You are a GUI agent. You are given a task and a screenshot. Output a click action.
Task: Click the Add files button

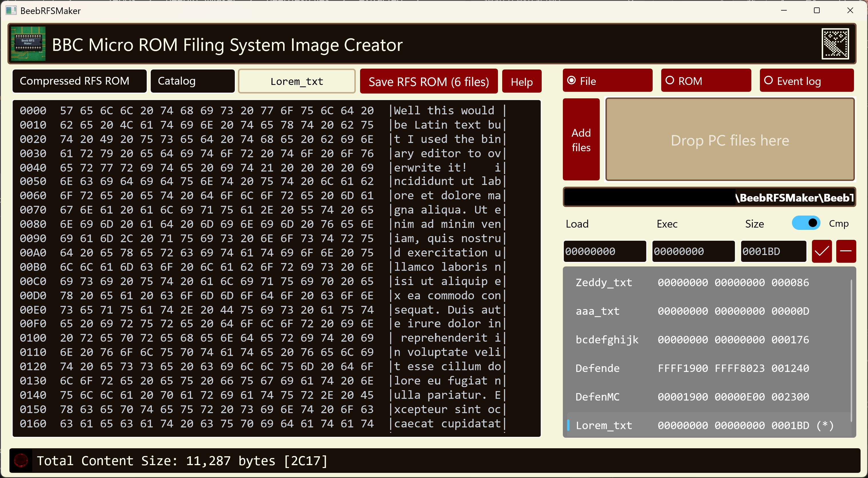tap(581, 140)
